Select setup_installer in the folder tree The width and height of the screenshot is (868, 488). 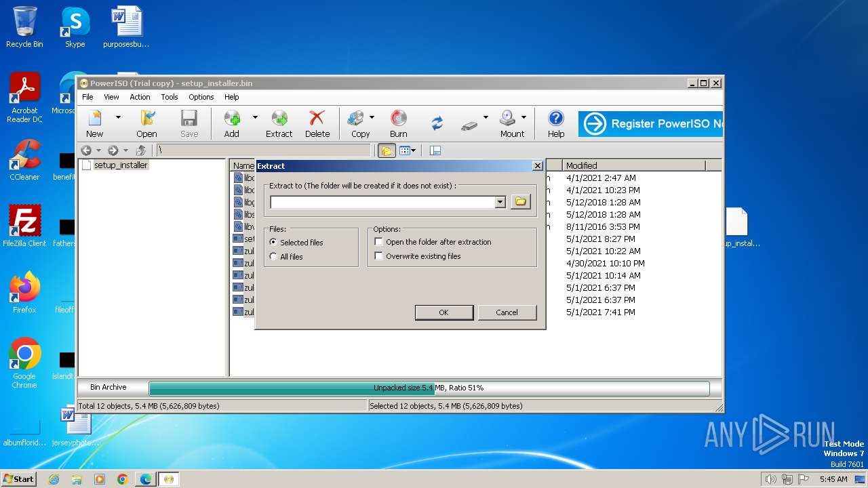click(121, 165)
